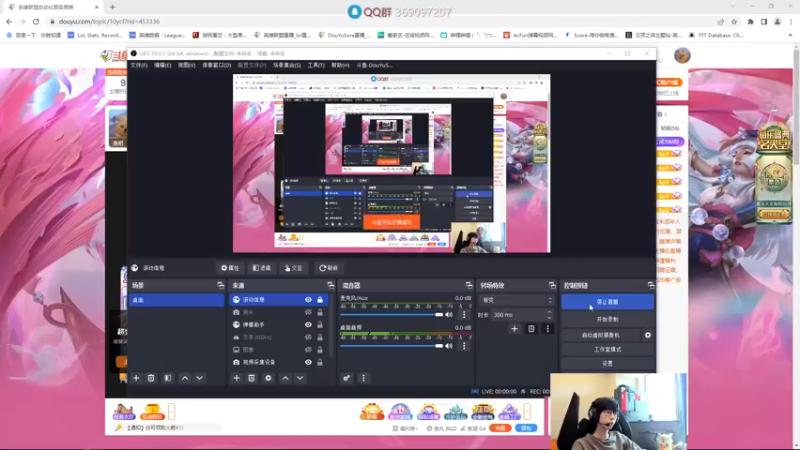
Task: Click the Chrome address bar douyu.com URL
Action: coord(109,21)
